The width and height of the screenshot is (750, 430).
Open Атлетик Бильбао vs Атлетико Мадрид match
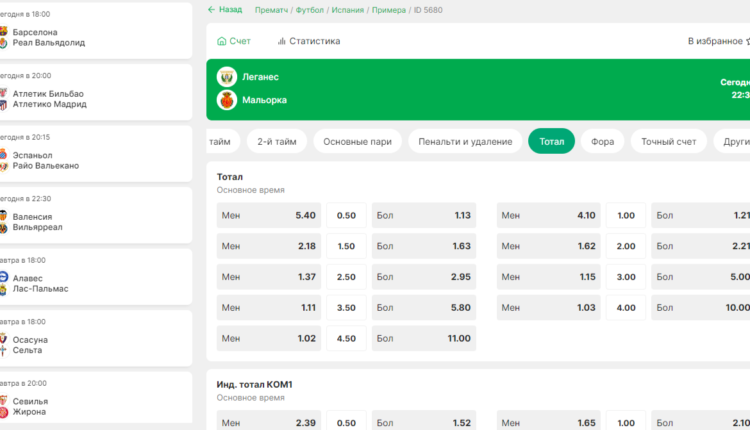(x=96, y=92)
